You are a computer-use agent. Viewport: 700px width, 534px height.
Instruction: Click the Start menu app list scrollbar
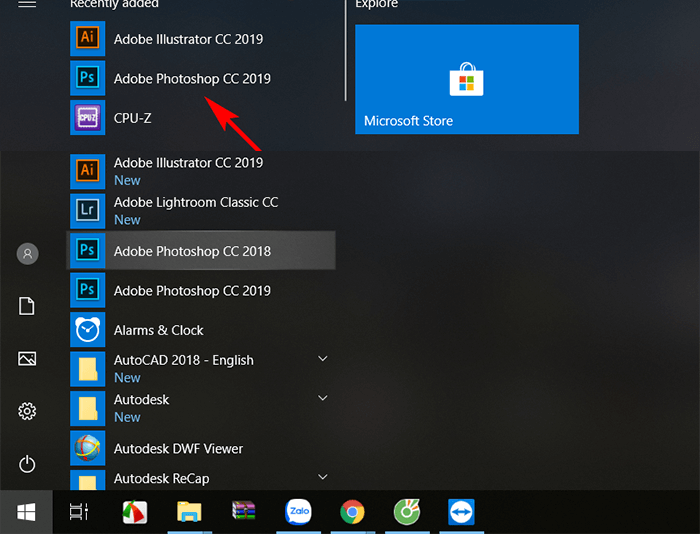(345, 50)
